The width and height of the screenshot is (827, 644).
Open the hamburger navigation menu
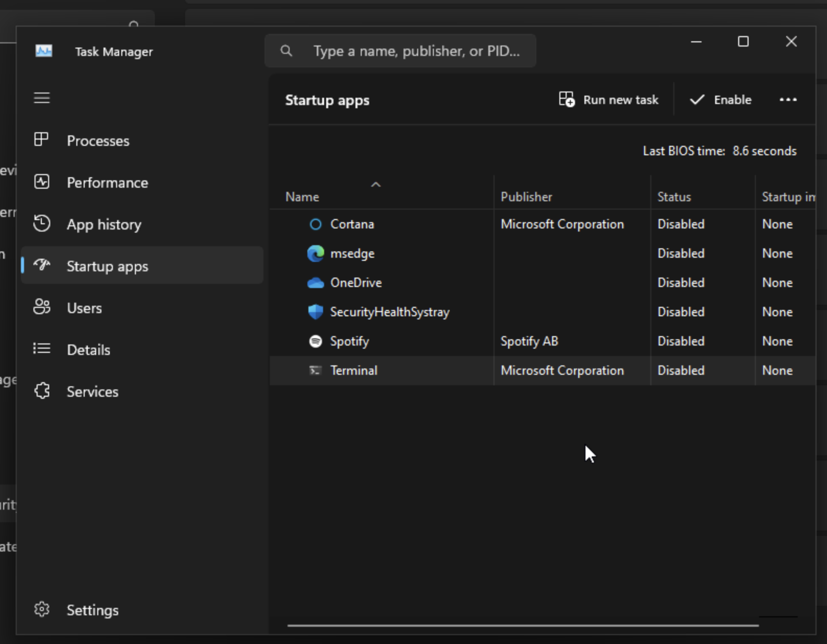pyautogui.click(x=42, y=98)
